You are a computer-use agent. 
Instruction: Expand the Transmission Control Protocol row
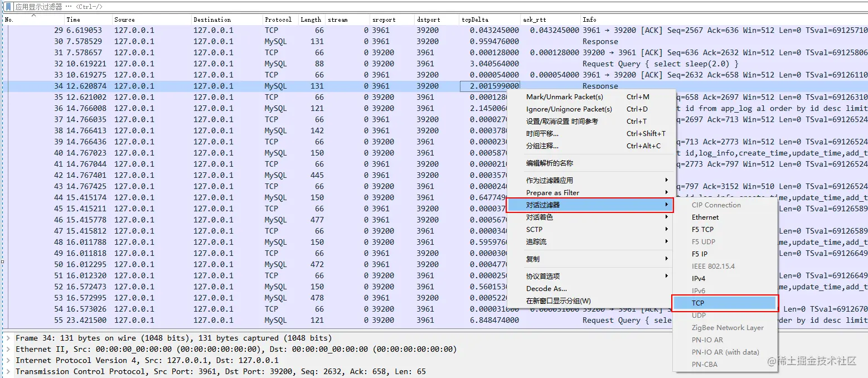coord(8,372)
